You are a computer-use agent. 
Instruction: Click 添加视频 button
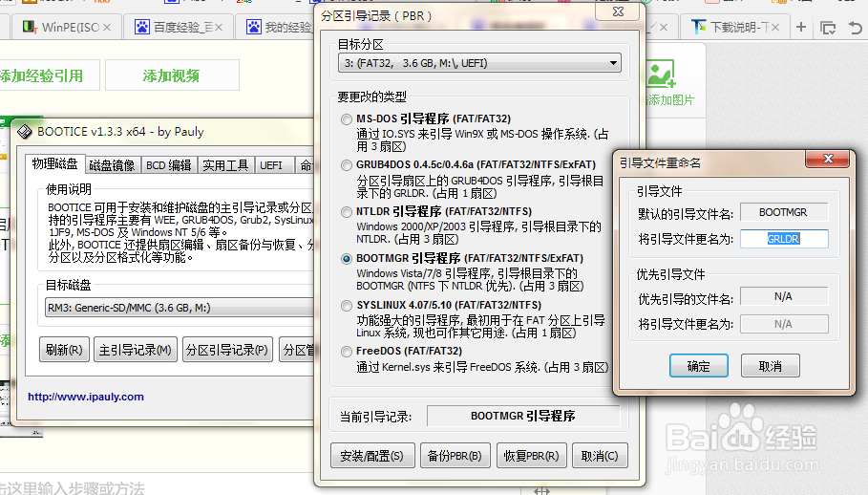(172, 75)
